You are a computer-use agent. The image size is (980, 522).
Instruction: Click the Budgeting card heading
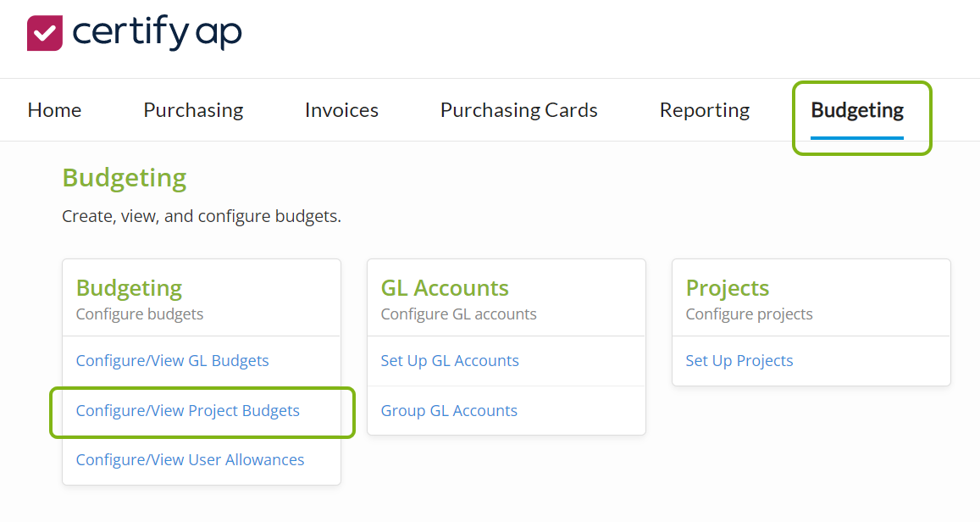[x=128, y=288]
